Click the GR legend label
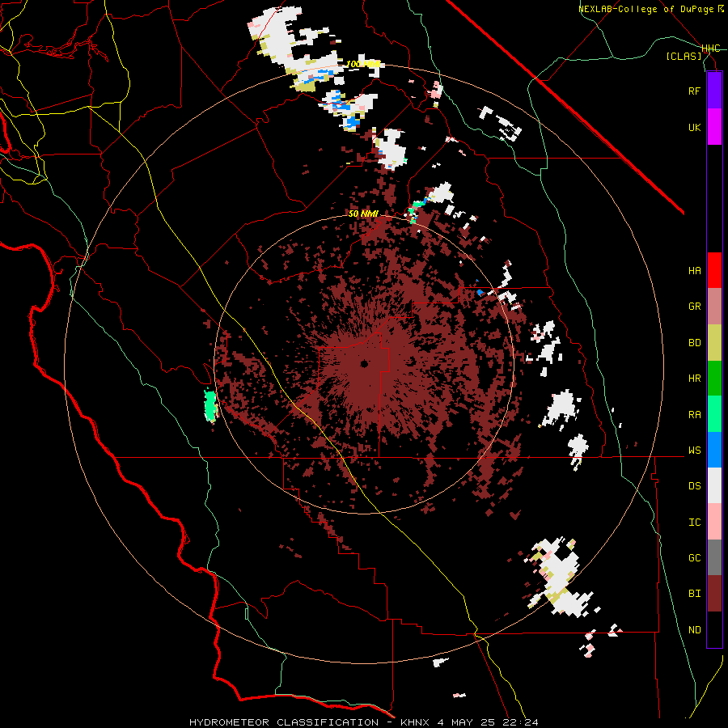Image resolution: width=728 pixels, height=728 pixels. [x=694, y=307]
